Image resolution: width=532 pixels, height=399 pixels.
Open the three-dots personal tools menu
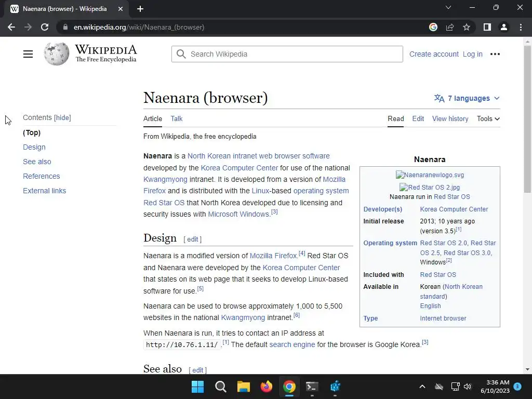point(495,54)
